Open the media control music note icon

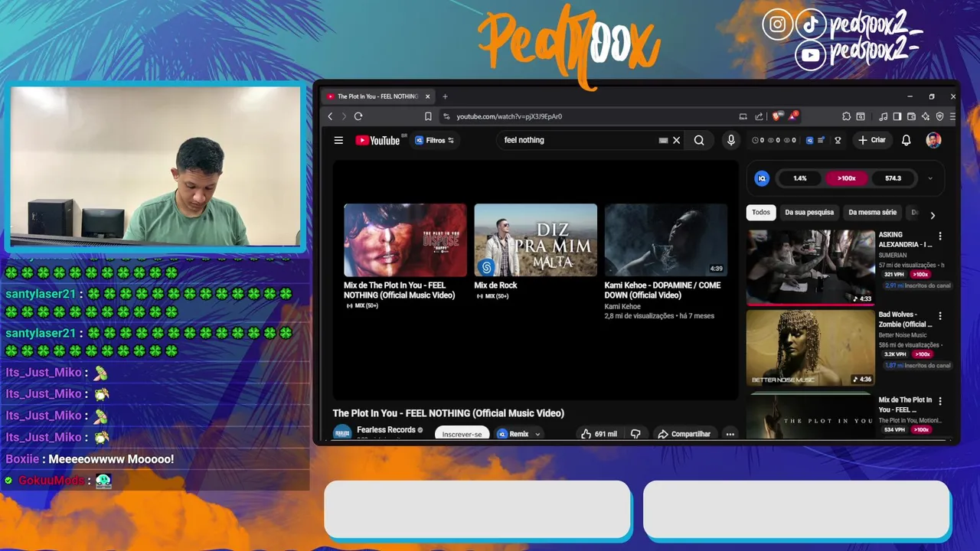pos(884,116)
